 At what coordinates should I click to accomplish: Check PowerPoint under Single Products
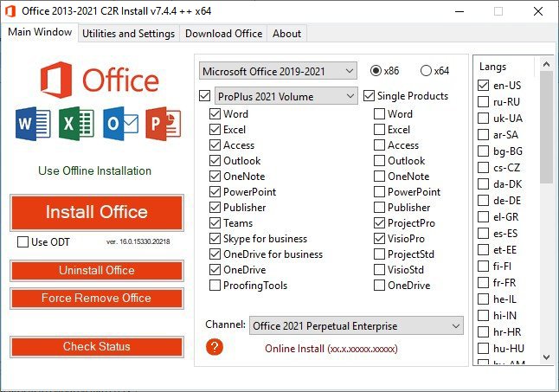pos(379,192)
